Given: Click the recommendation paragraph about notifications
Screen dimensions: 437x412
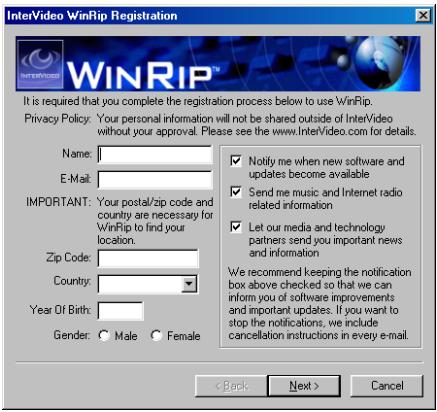Looking at the screenshot, I should [320, 304].
